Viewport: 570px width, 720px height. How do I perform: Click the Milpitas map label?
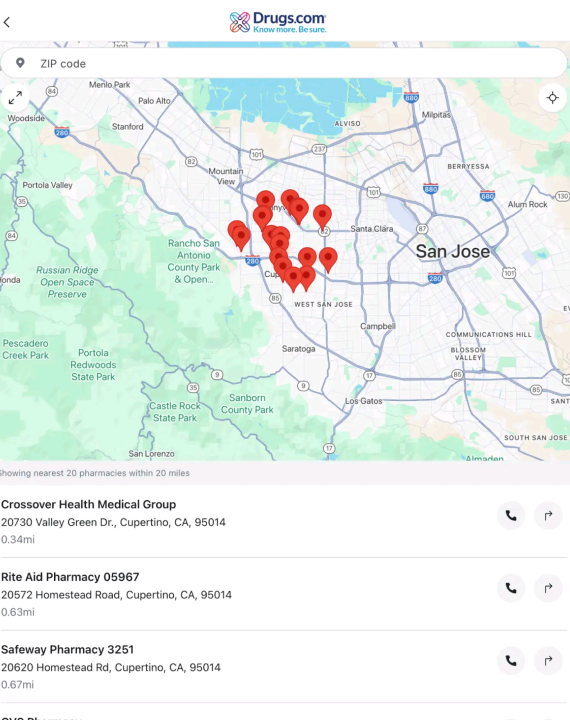tap(436, 115)
